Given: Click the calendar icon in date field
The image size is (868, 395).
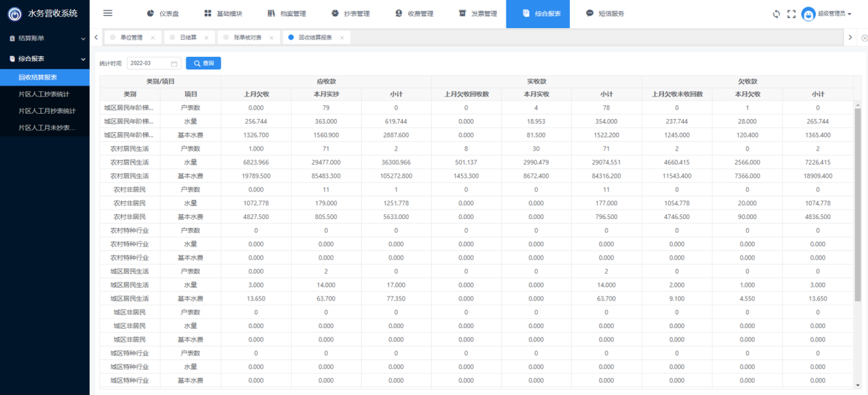Looking at the screenshot, I should click(174, 64).
